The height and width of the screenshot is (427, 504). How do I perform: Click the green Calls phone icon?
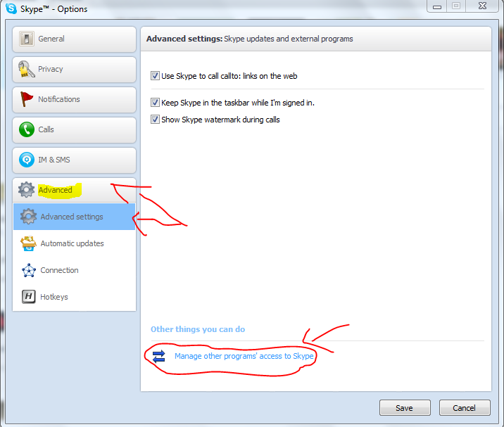click(26, 129)
